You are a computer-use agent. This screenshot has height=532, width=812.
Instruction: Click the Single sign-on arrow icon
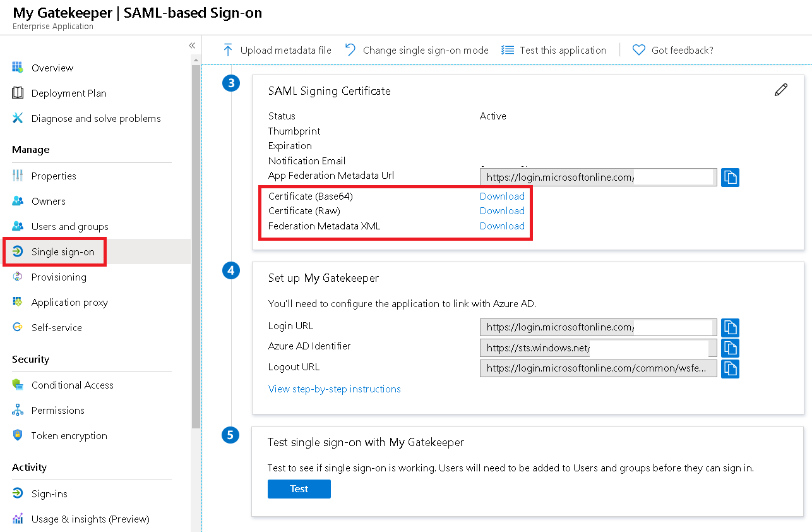pyautogui.click(x=18, y=251)
